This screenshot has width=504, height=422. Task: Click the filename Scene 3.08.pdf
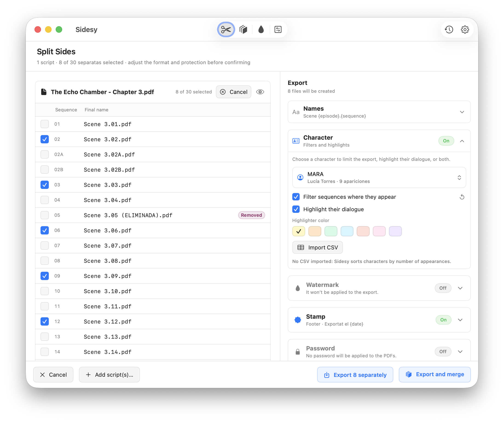tap(107, 261)
